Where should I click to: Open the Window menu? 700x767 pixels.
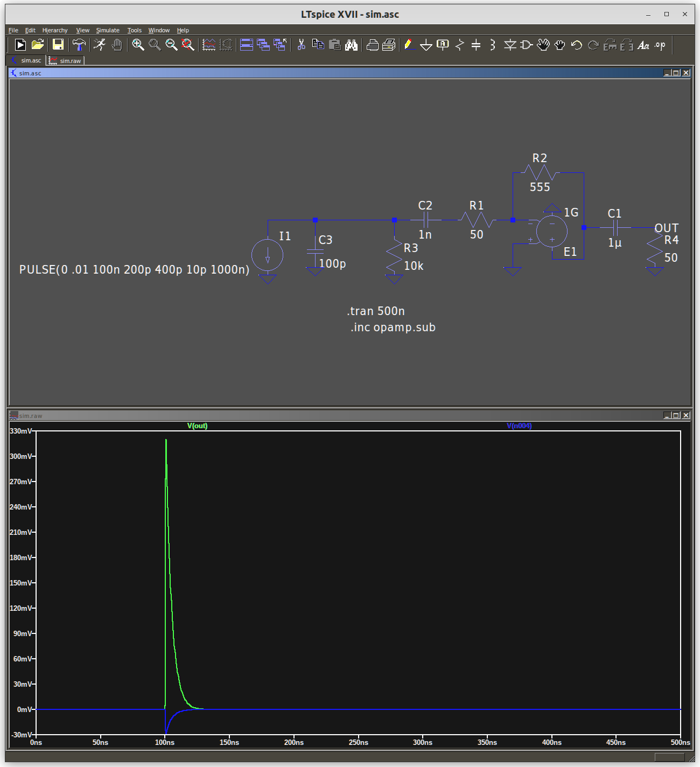click(159, 30)
